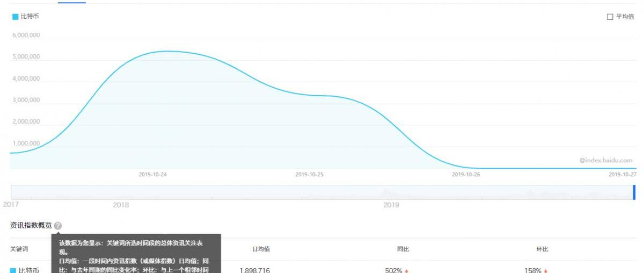Enable the 平均值 checkbox
644x273 pixels.
[x=610, y=17]
